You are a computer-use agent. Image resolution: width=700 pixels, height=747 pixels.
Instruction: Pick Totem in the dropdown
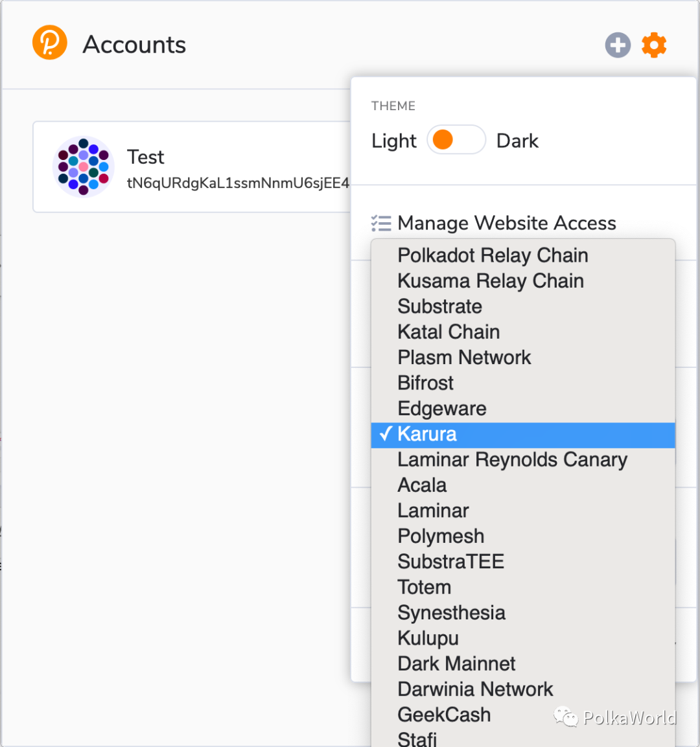pyautogui.click(x=523, y=587)
